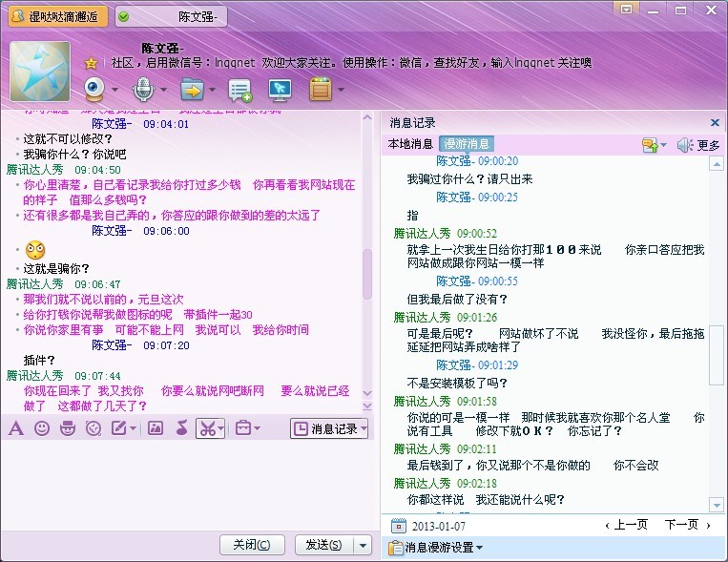Expand the microphone call options arrow

pos(163,89)
